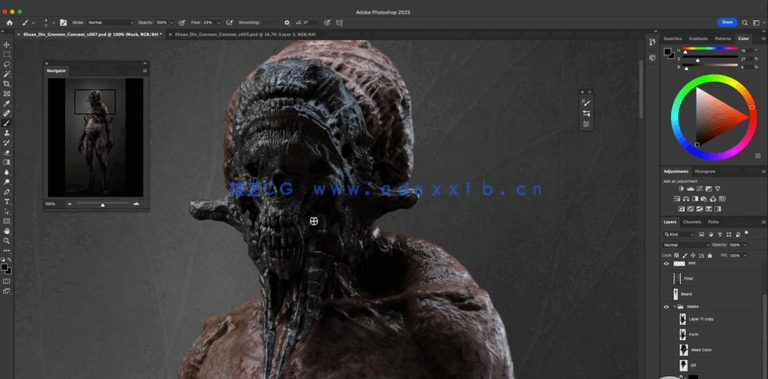
Task: Click the Share button
Action: pyautogui.click(x=727, y=23)
